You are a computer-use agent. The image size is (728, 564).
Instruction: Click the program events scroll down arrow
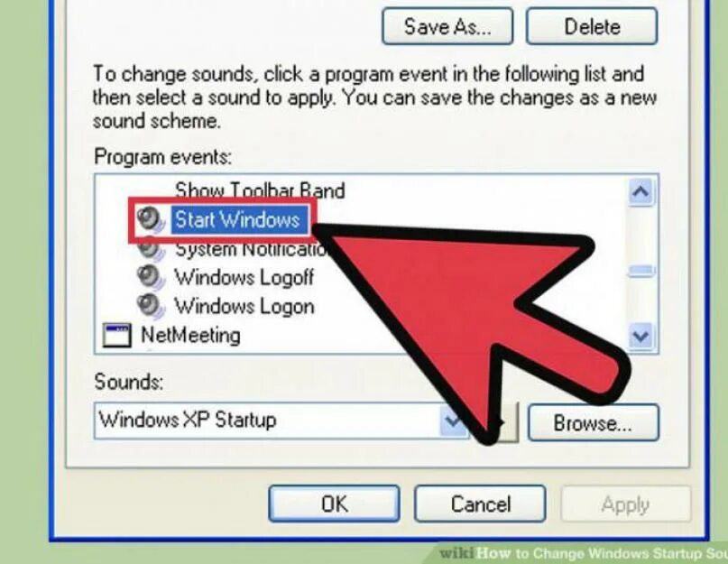[x=641, y=336]
